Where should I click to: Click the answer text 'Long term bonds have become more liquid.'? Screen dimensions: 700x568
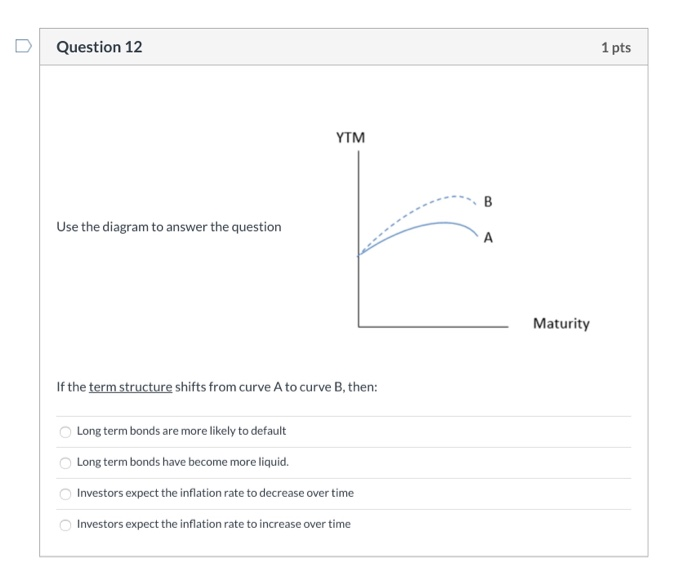[x=183, y=462]
